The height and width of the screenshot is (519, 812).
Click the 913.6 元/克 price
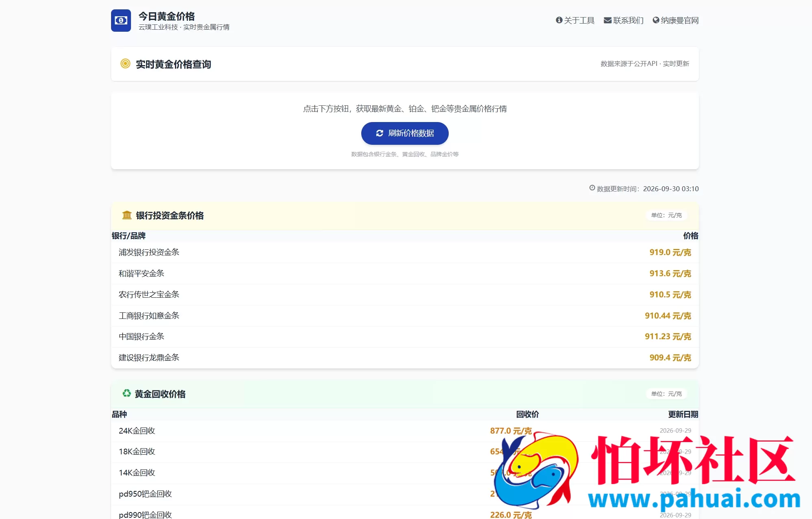[670, 274]
